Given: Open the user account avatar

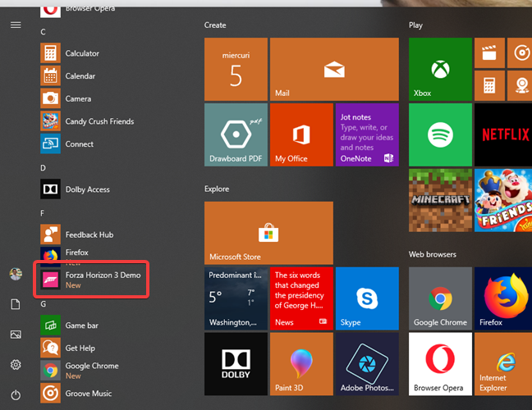Looking at the screenshot, I should click(x=16, y=274).
